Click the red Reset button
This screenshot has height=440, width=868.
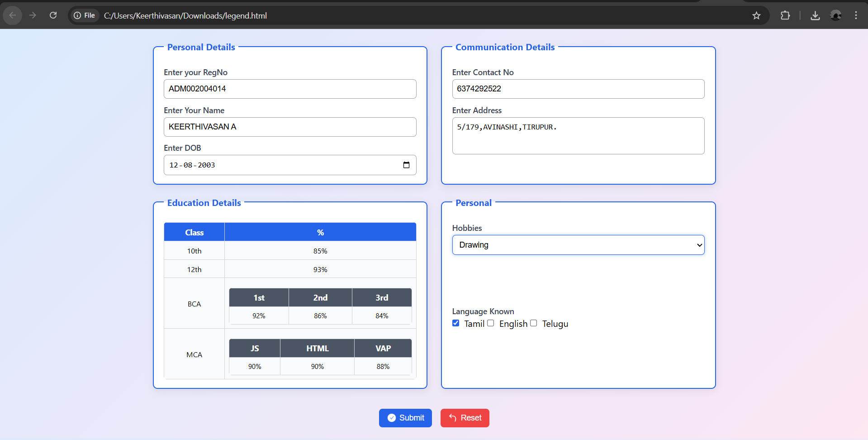(x=465, y=418)
